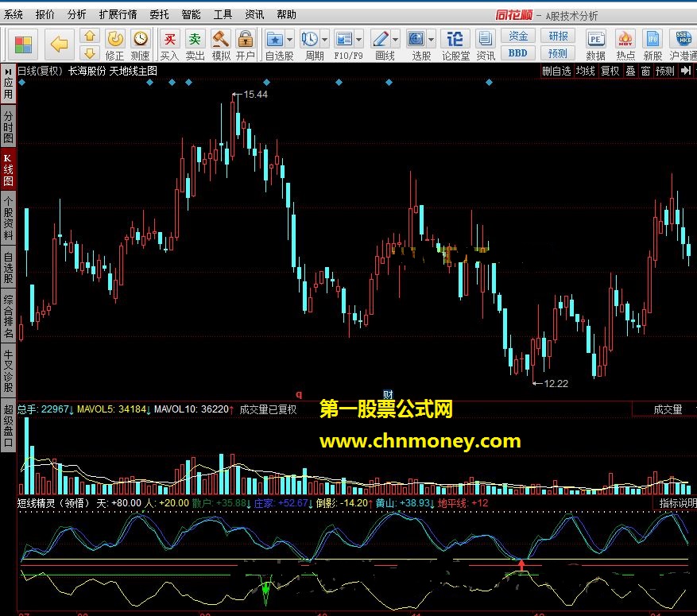Open the 报价 menu

click(x=45, y=14)
